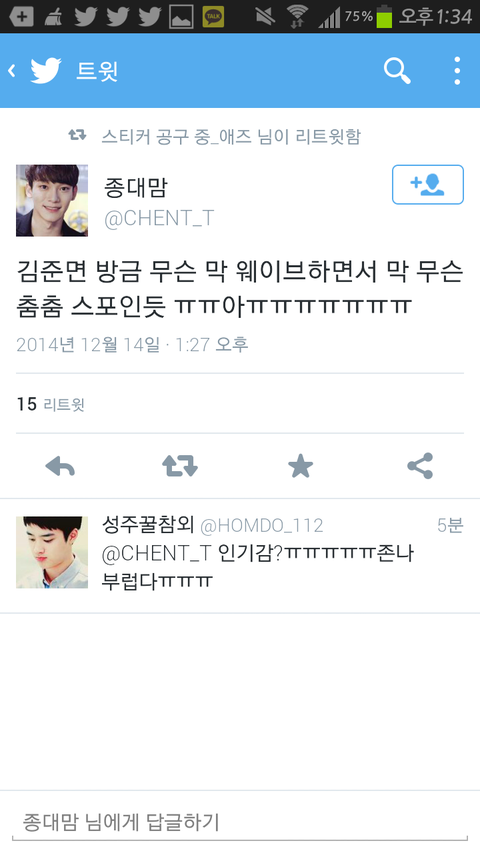Open the search magnifier icon
The image size is (480, 853).
[x=397, y=71]
